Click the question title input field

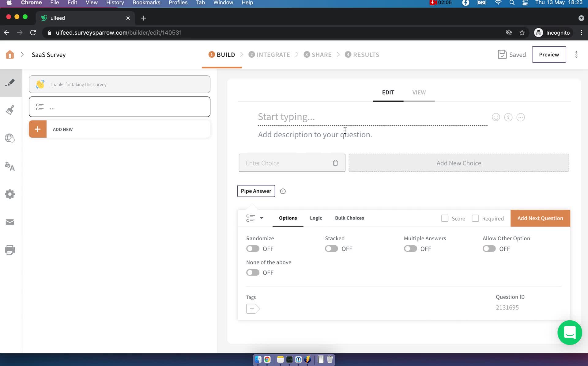pyautogui.click(x=372, y=117)
